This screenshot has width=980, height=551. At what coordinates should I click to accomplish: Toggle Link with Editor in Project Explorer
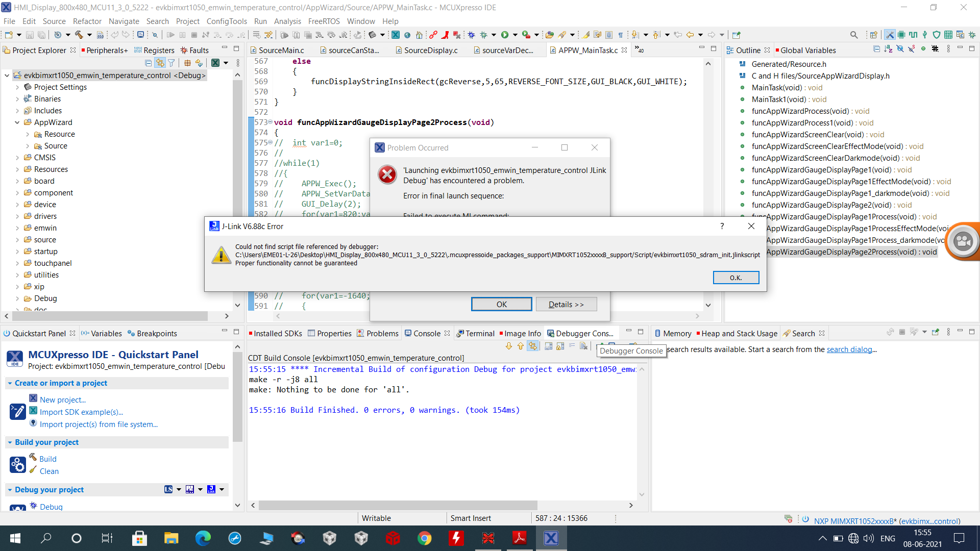coord(160,63)
